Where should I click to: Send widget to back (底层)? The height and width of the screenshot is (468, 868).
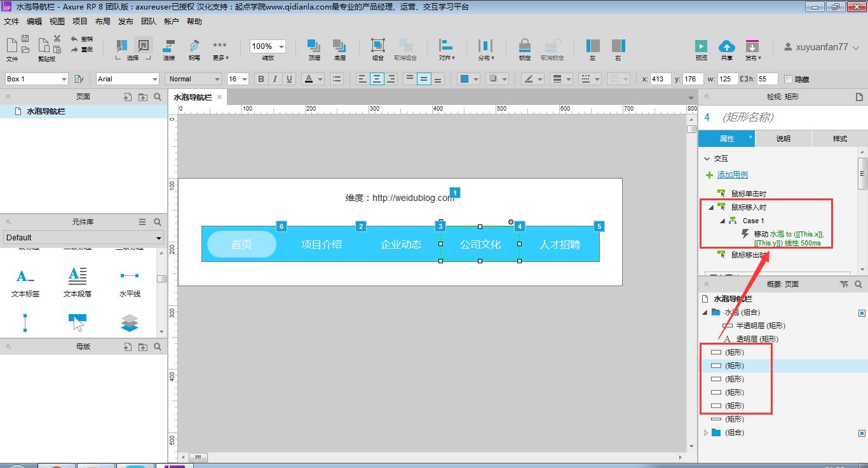[x=340, y=50]
